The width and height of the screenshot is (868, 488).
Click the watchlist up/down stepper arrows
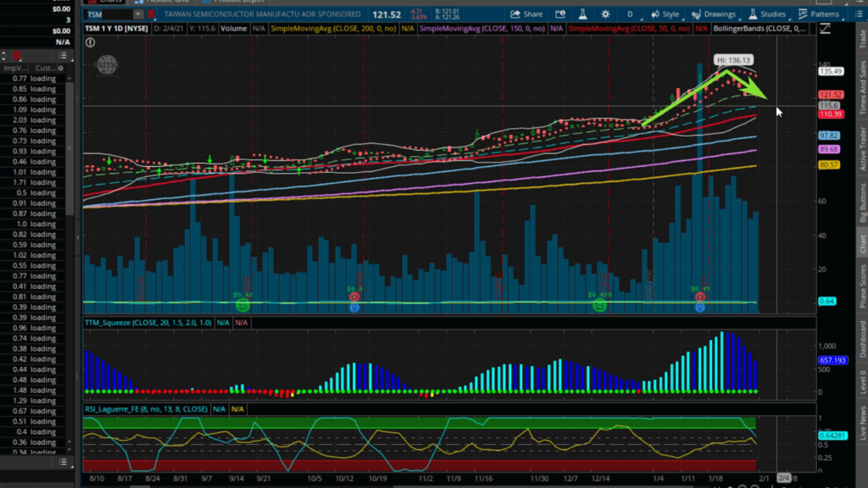pyautogui.click(x=4, y=55)
